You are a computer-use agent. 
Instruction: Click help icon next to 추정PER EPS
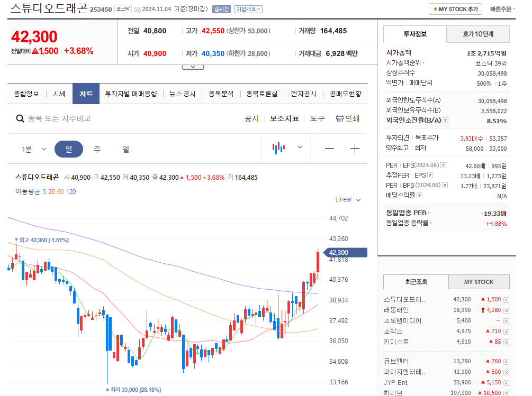pyautogui.click(x=430, y=176)
